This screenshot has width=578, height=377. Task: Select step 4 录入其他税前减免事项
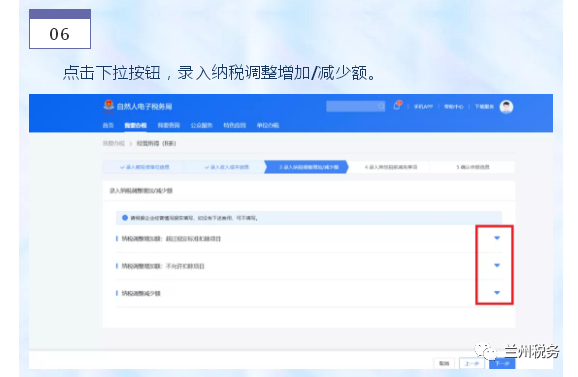tap(390, 167)
